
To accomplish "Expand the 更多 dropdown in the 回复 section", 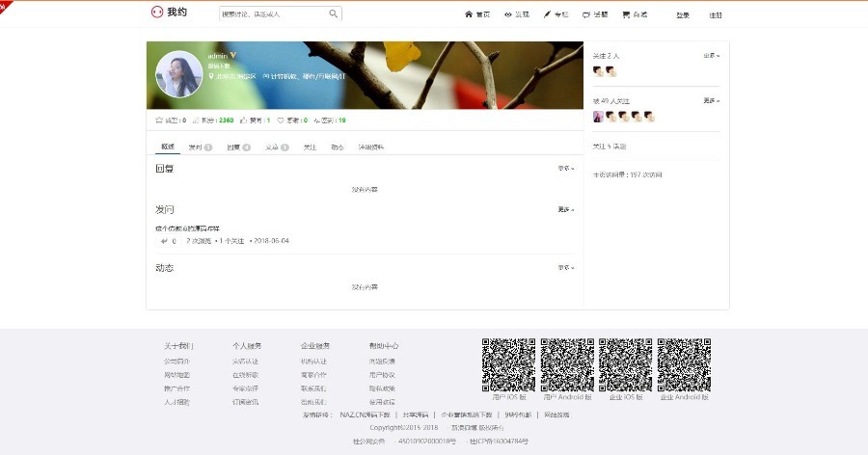I will pos(565,169).
